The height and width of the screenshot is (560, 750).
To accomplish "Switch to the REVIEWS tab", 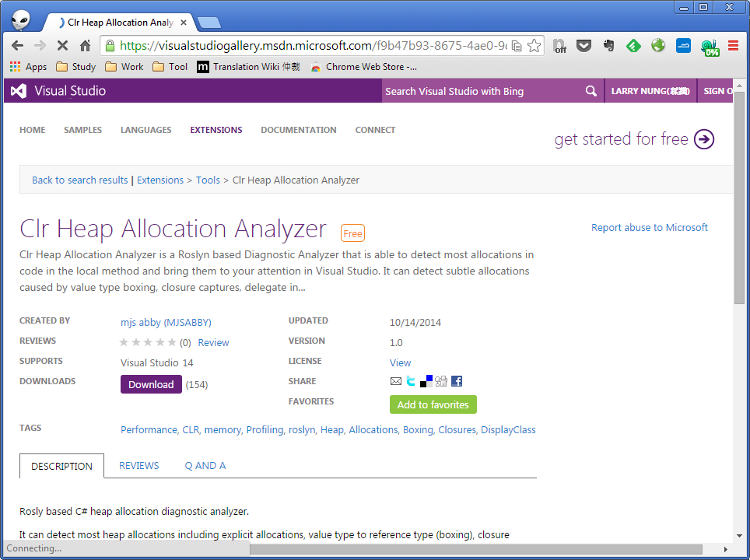I will point(138,465).
